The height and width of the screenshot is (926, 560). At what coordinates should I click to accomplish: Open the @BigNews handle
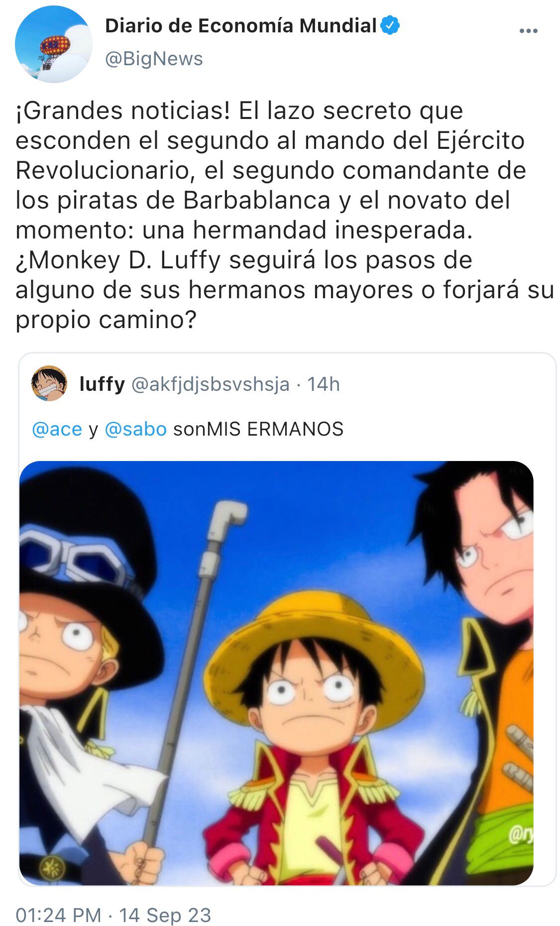point(154,59)
